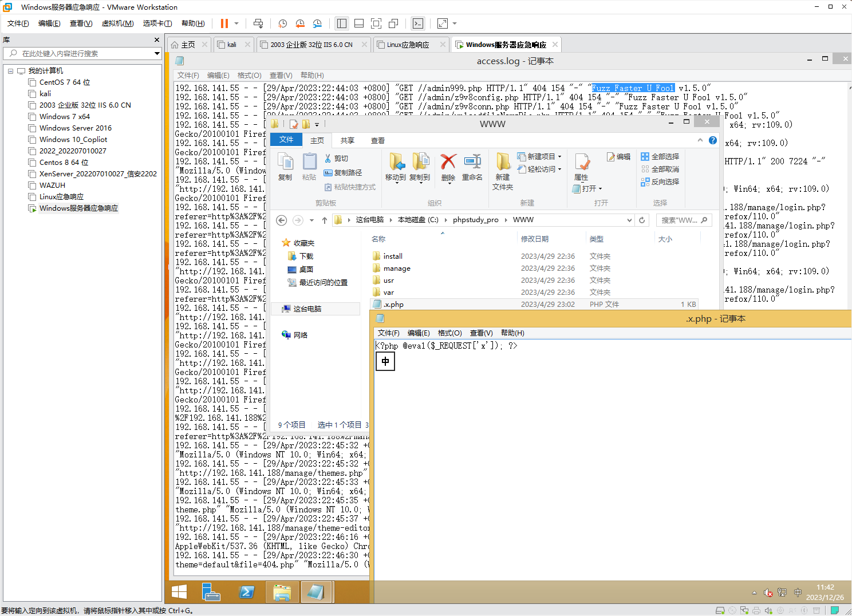
Task: Click the 复制到 icon in ribbon
Action: tap(420, 167)
